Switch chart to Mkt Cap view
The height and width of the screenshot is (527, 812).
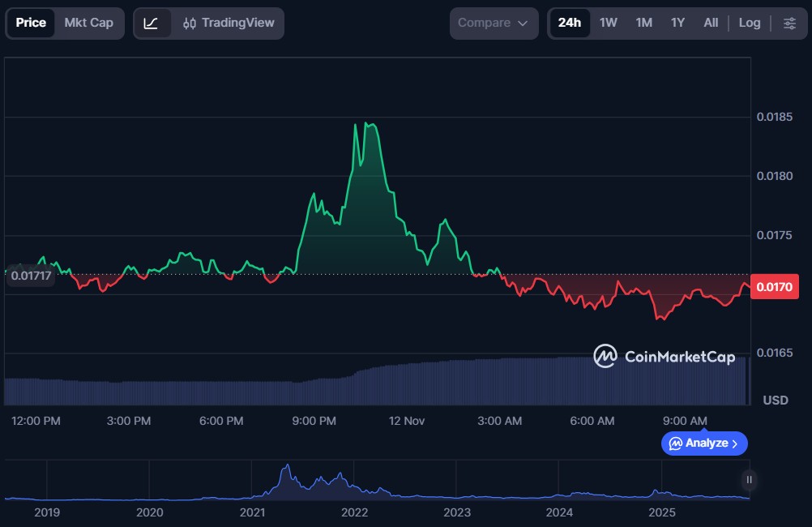(89, 24)
